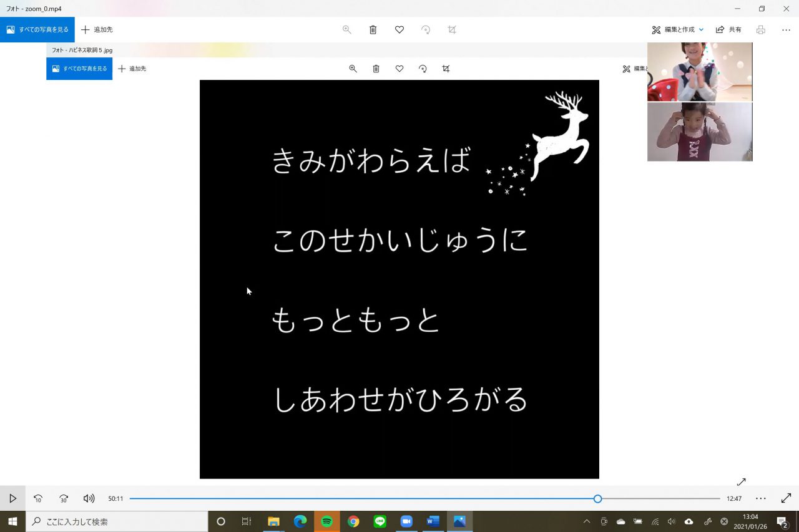
Task: Click すべての写真を見る at the top left
Action: point(37,29)
